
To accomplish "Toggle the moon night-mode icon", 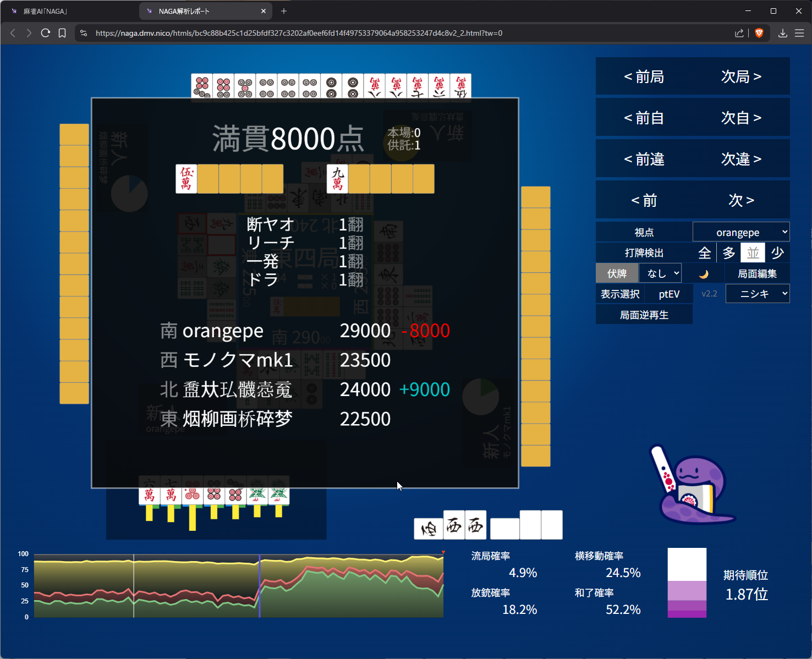I will (703, 274).
